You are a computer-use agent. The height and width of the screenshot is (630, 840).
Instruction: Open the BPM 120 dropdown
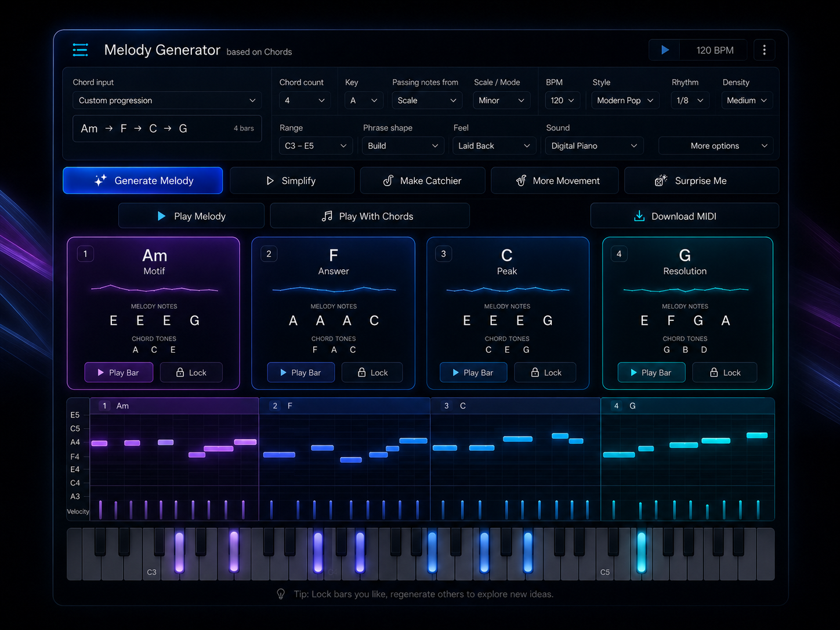[x=562, y=100]
